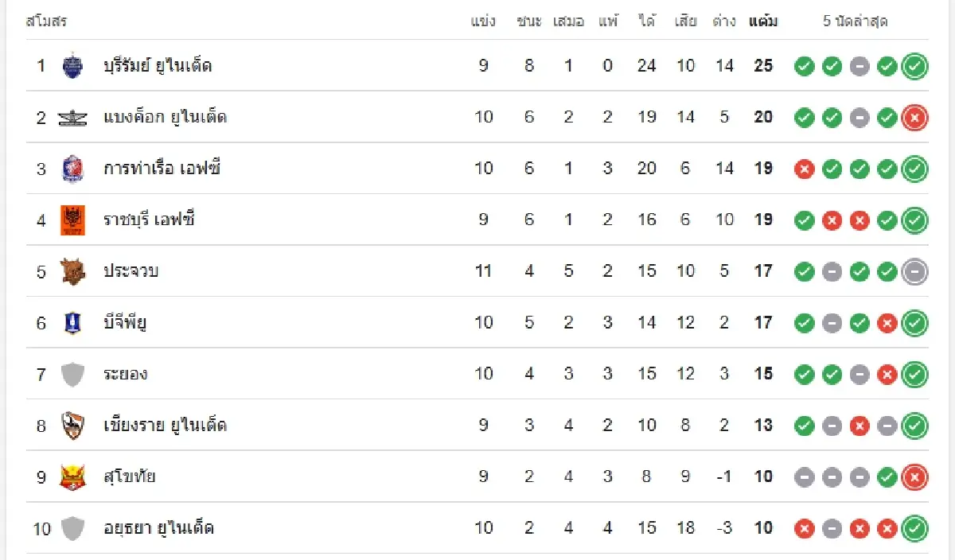Click Bangkok United's latest red loss icon
Viewport: 955px width, 560px height.
915,118
